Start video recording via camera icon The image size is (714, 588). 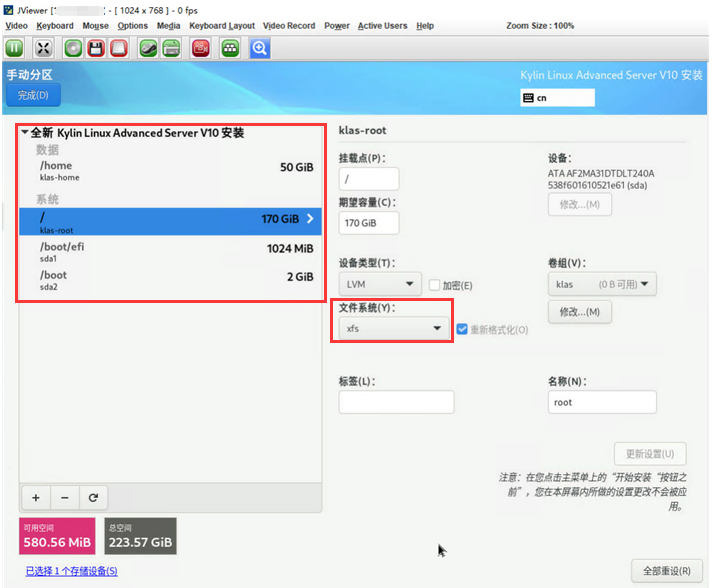200,48
